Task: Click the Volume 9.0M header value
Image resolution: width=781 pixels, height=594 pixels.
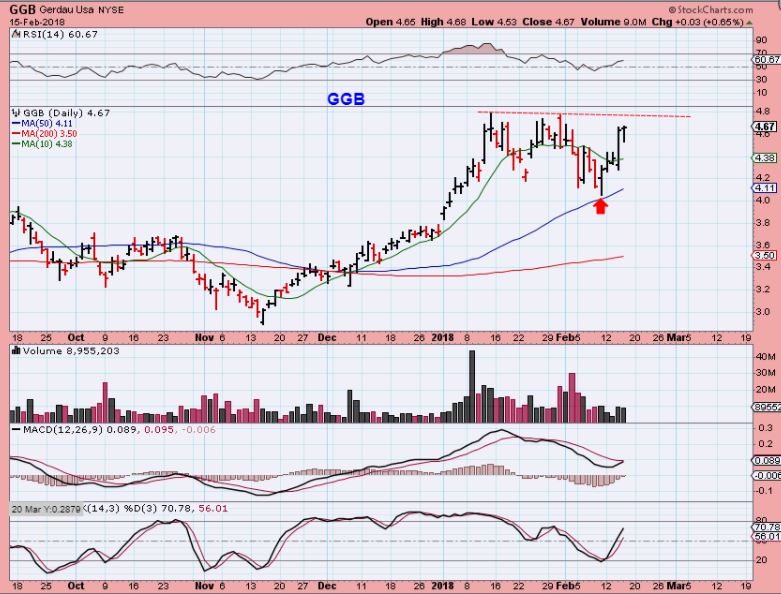Action: 613,22
